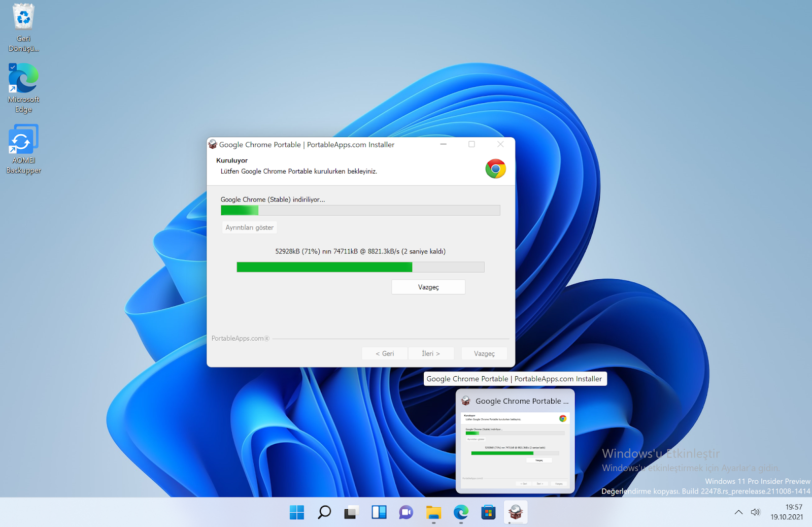The height and width of the screenshot is (527, 812).
Task: Click the installer icon in the title bar
Action: pos(213,144)
